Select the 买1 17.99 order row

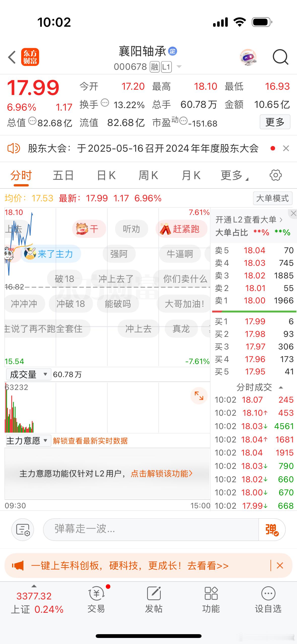(x=254, y=321)
